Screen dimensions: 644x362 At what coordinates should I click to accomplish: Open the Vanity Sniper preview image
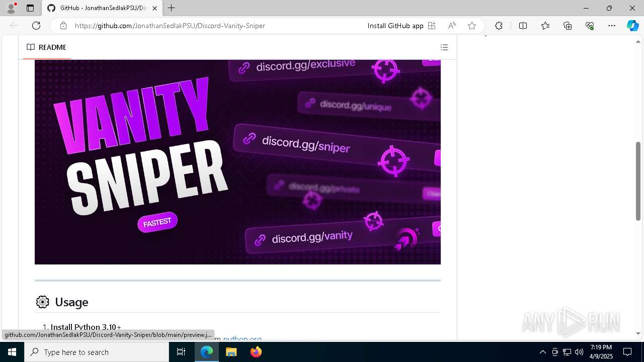[237, 162]
